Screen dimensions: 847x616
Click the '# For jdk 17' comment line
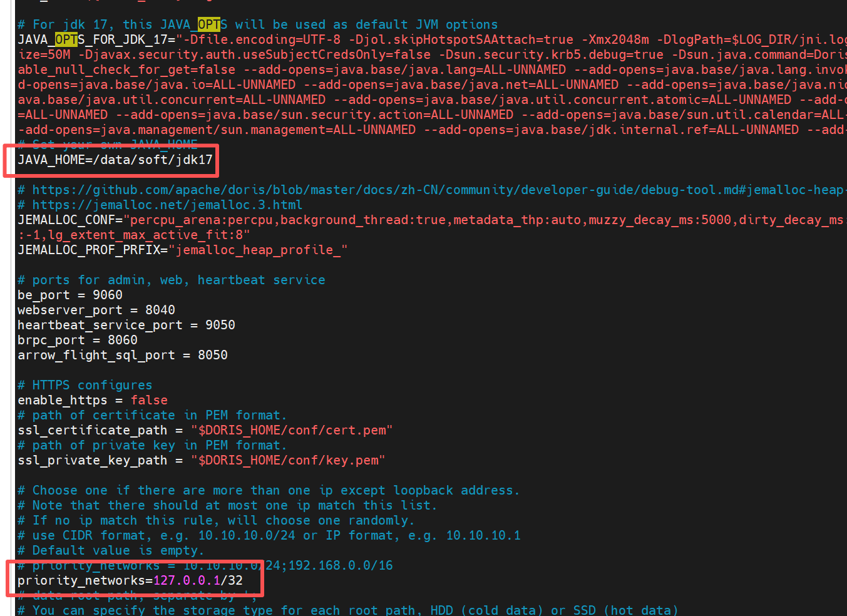pos(258,24)
